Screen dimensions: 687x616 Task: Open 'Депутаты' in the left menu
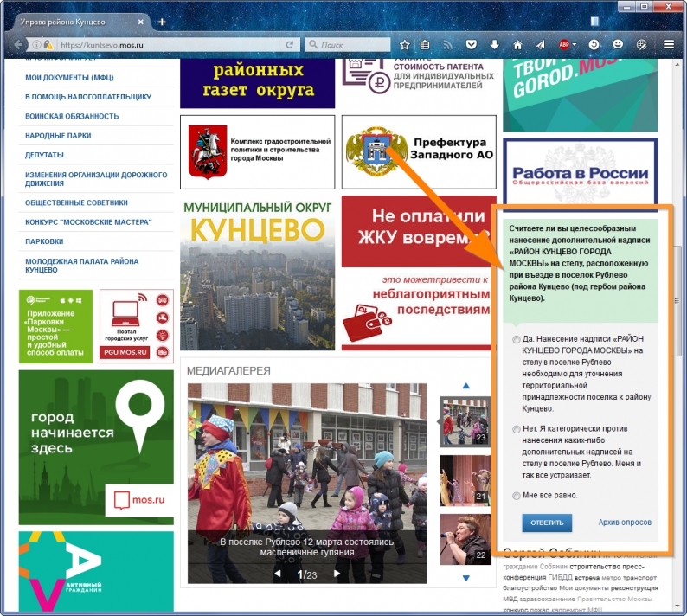(x=44, y=155)
